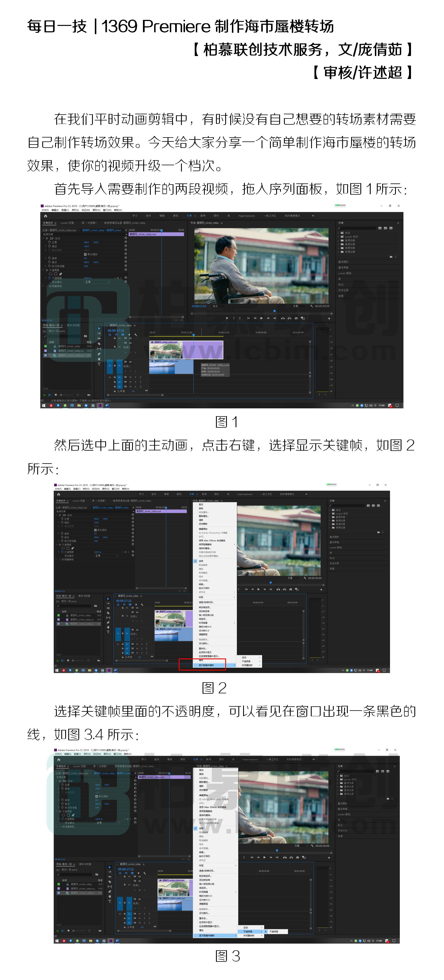Toggle the timeline snap magnet in Figure 1

click(x=116, y=335)
